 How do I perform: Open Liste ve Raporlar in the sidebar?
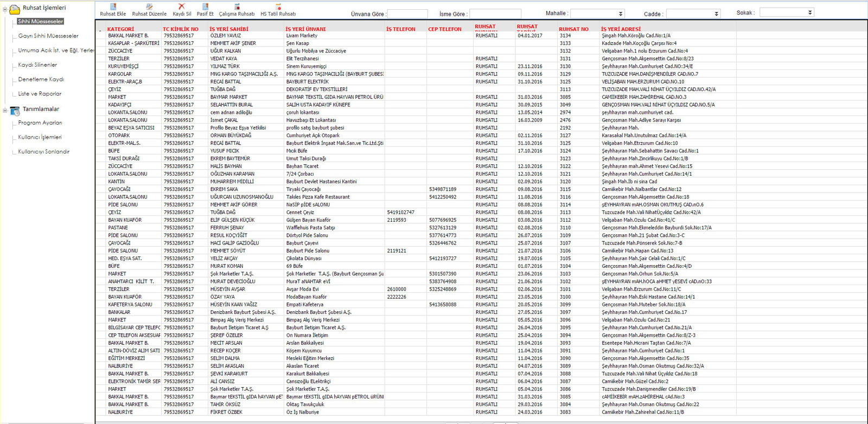point(40,94)
